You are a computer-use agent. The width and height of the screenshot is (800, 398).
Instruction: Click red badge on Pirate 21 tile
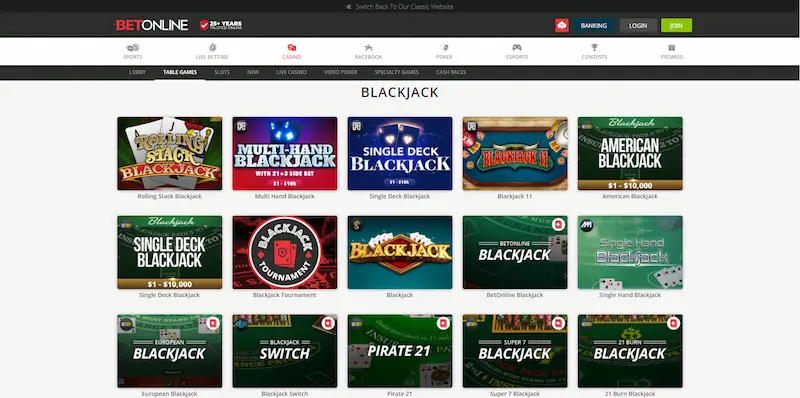443,324
